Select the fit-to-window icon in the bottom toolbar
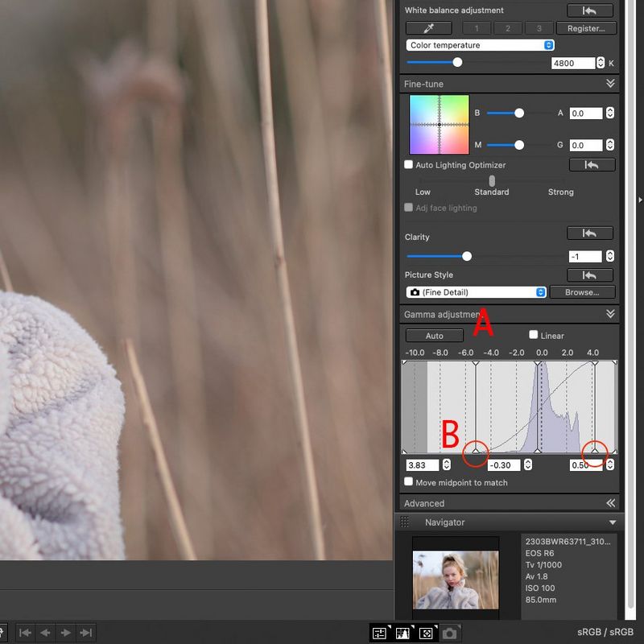This screenshot has width=644, height=644. [426, 634]
